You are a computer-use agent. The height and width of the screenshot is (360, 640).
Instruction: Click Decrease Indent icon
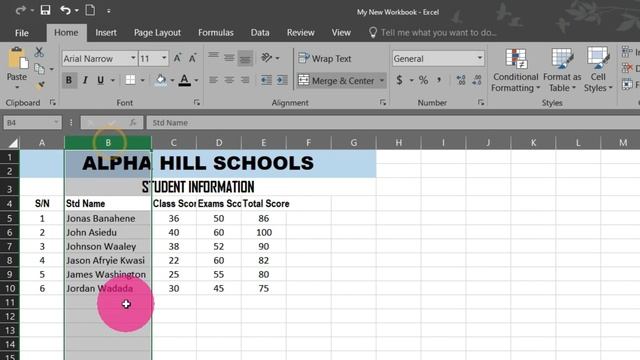(x=266, y=80)
